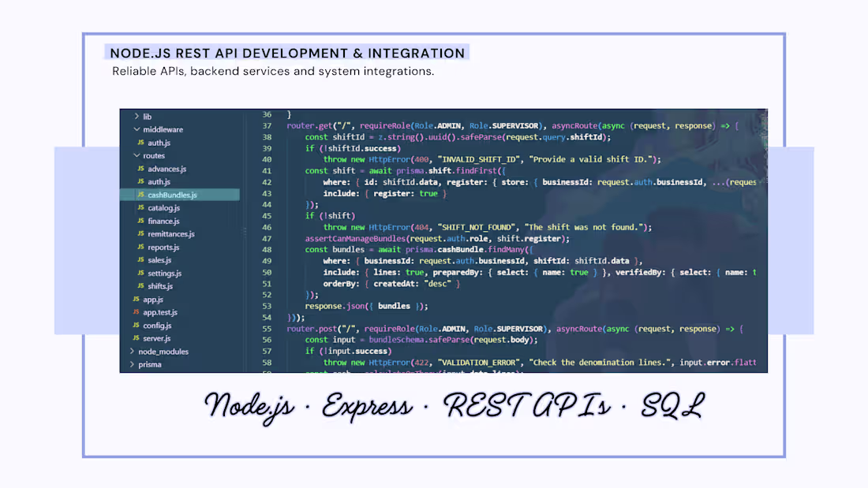Screen dimensions: 868x488
Task: Click the JS icon beside config.js
Action: pyautogui.click(x=137, y=325)
